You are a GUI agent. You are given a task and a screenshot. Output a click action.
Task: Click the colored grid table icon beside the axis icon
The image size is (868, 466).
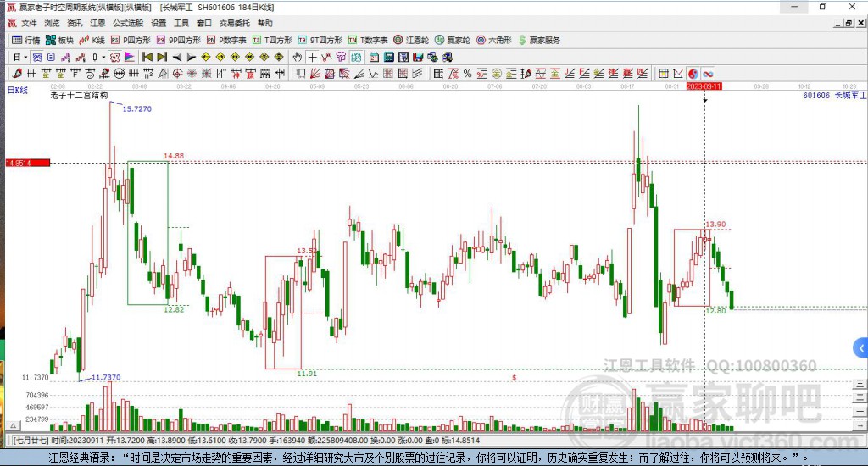click(x=663, y=74)
